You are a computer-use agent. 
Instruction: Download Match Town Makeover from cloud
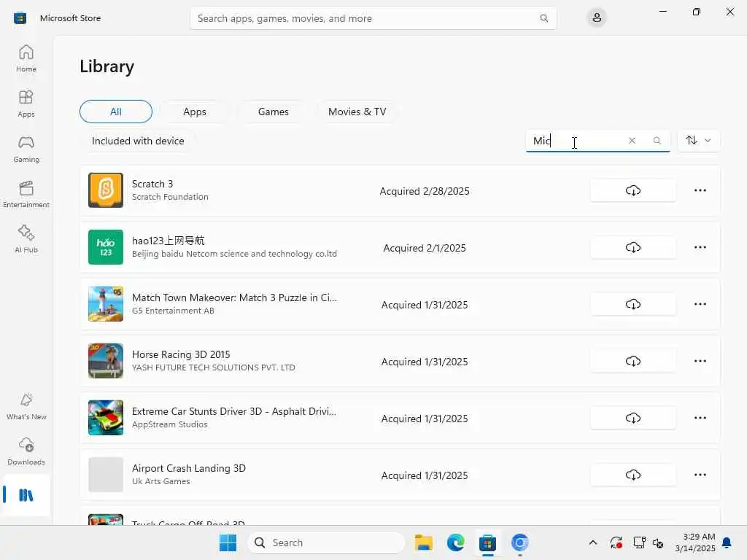(x=632, y=304)
